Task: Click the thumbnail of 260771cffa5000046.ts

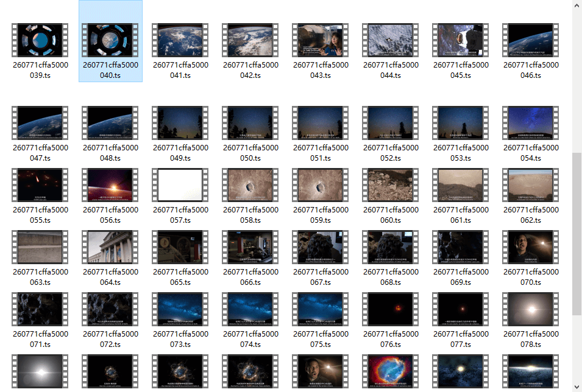Action: (531, 40)
